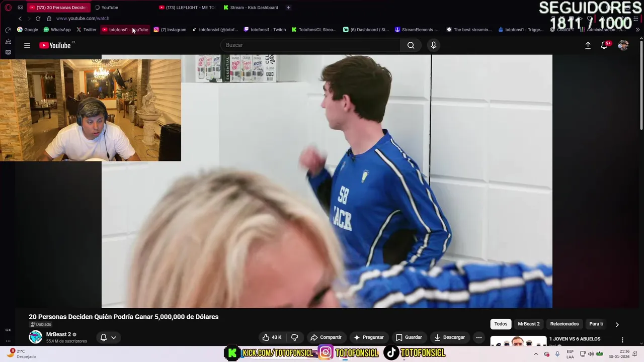Select the Todos filter chip

[x=501, y=324]
